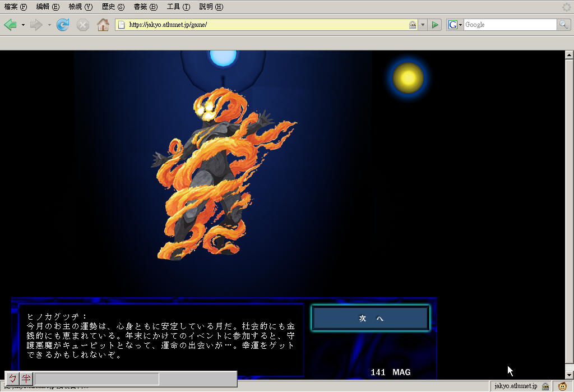This screenshot has width=574, height=392.
Task: Expand the address bar history dropdown
Action: click(423, 25)
